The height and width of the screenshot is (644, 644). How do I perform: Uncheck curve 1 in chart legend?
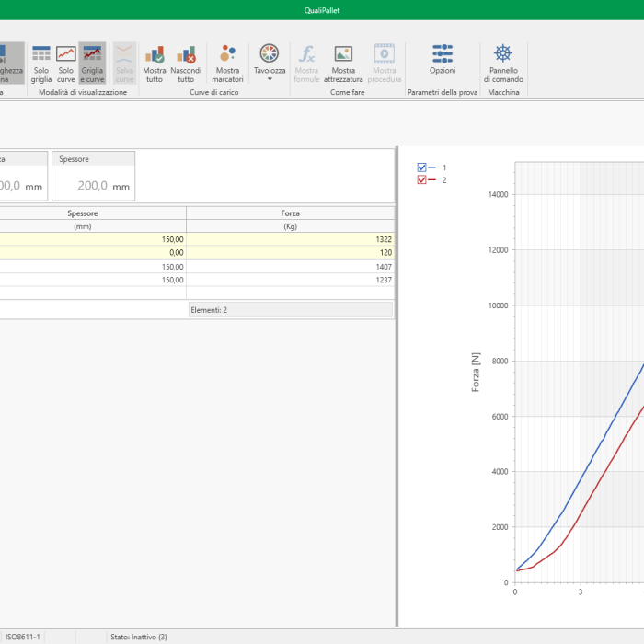click(422, 167)
